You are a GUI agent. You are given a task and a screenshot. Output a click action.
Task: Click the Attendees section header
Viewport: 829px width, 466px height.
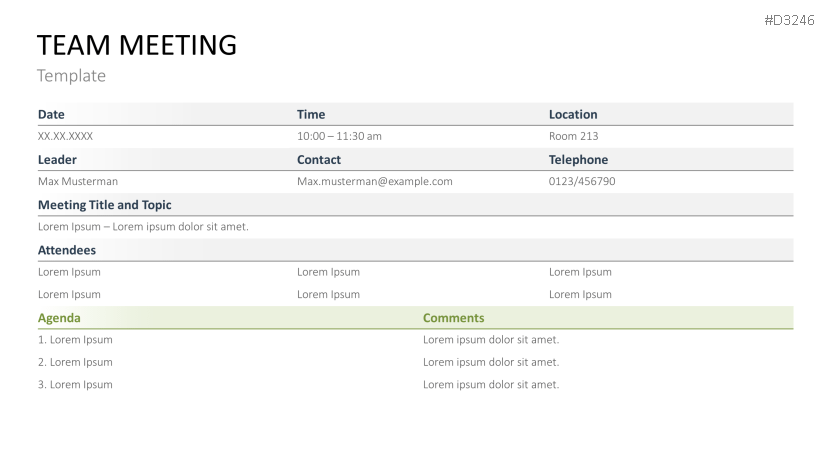67,249
